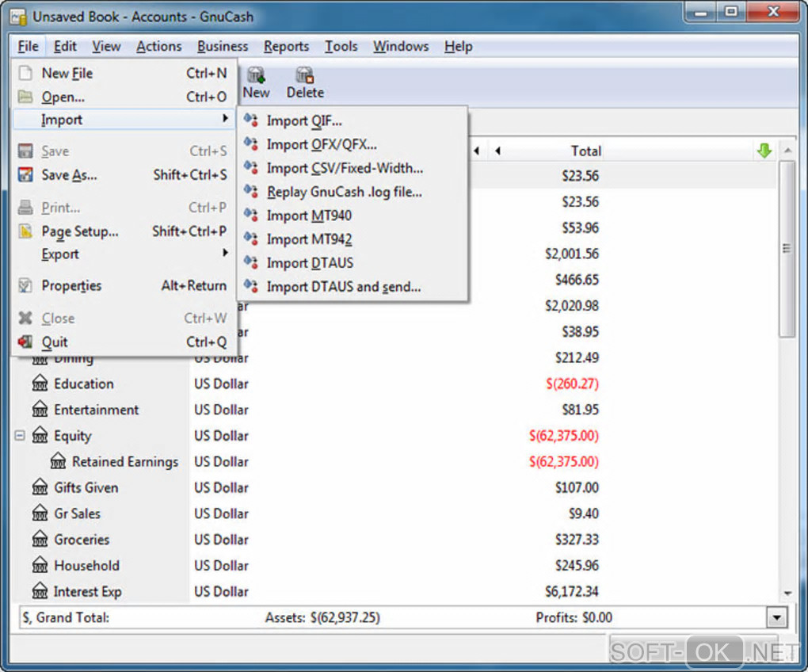The width and height of the screenshot is (808, 672).
Task: Select Import OFX/QFX... submenu entry
Action: [353, 144]
